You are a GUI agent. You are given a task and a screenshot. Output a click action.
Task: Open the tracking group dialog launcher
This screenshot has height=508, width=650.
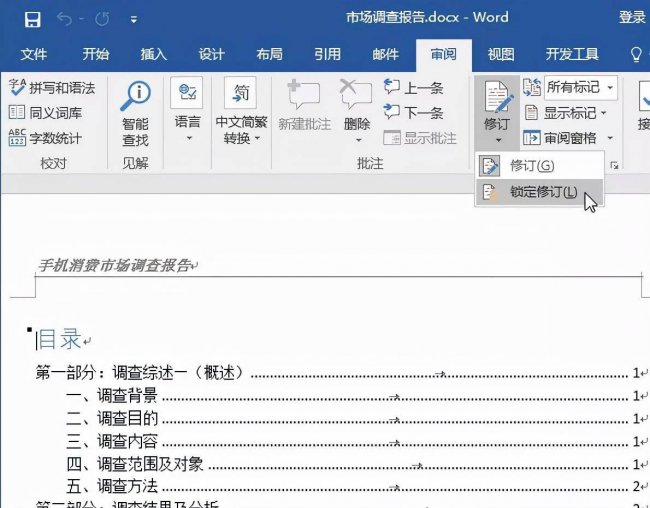coord(614,166)
